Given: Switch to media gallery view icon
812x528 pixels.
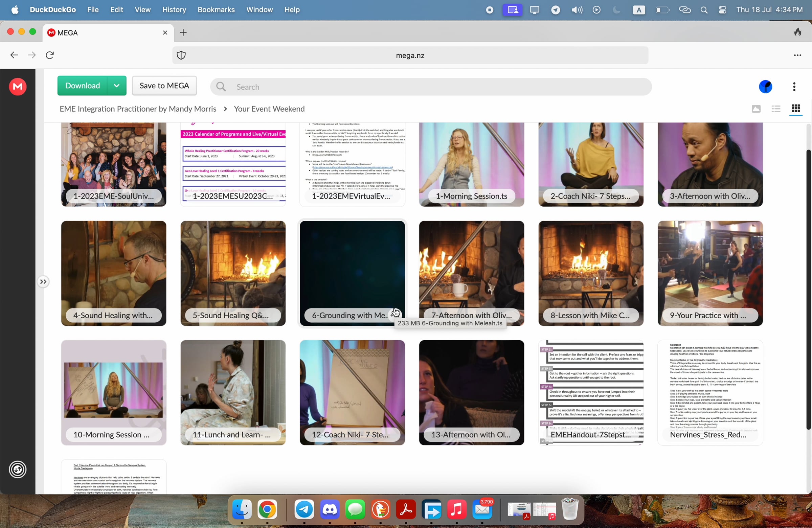Looking at the screenshot, I should pyautogui.click(x=756, y=109).
